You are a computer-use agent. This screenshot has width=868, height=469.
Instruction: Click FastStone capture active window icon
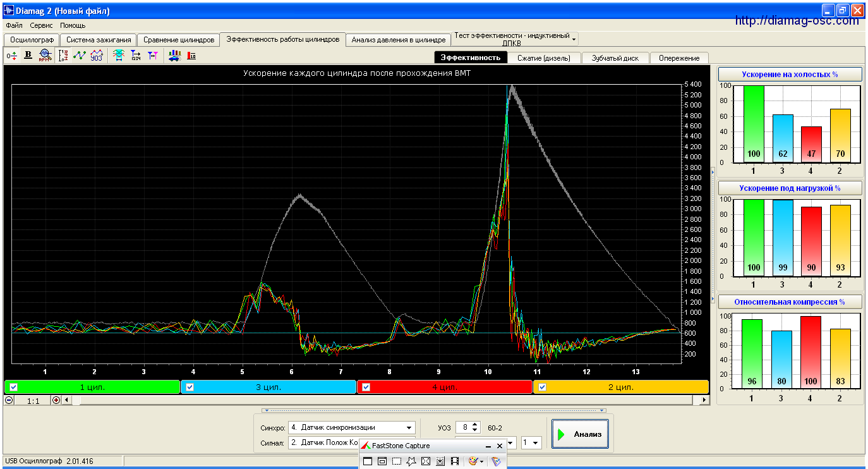[x=368, y=461]
